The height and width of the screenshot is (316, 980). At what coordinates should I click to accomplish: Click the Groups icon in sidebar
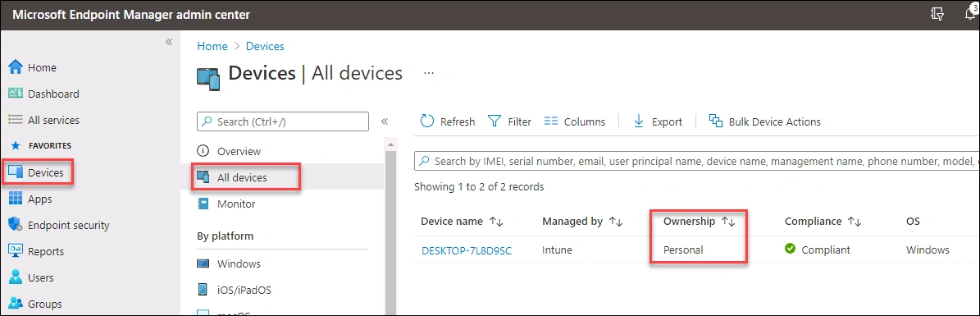pyautogui.click(x=16, y=304)
